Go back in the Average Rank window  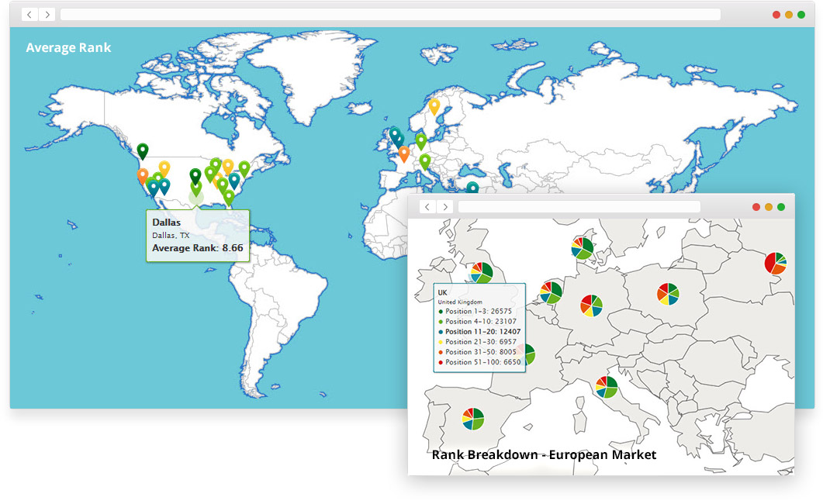tap(29, 15)
